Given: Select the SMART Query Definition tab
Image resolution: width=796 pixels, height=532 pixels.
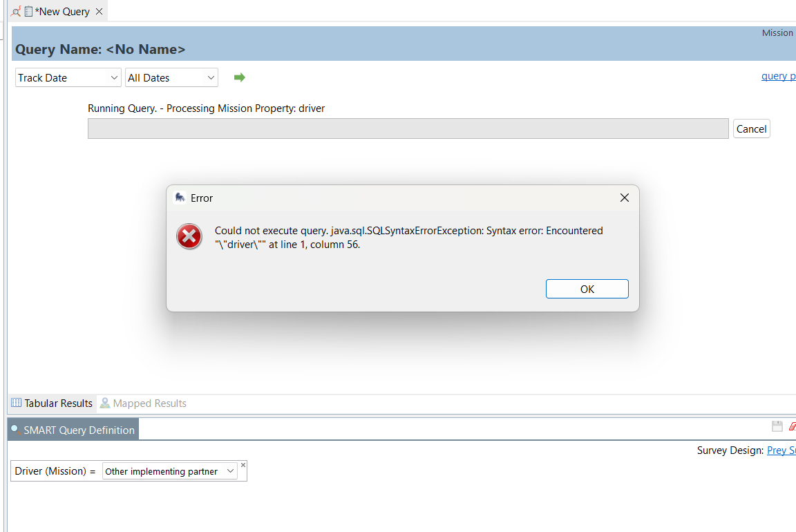Looking at the screenshot, I should (x=73, y=430).
